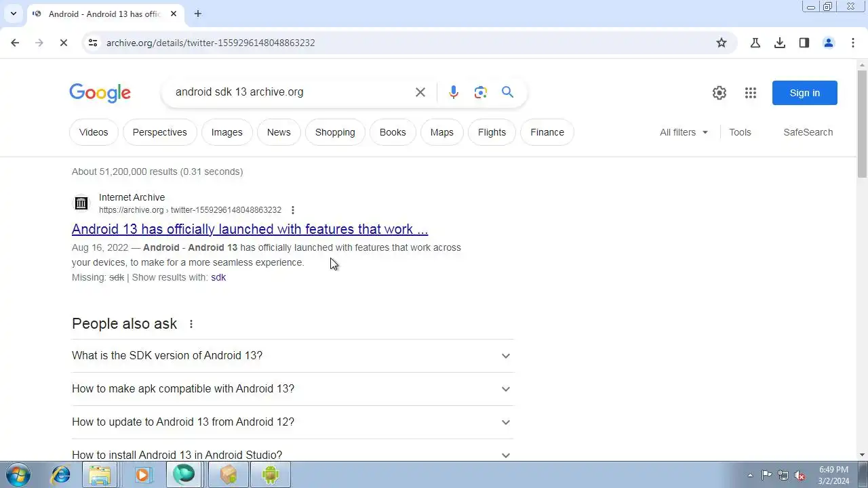Show hidden system tray icons
Viewport: 868px width, 488px height.
(750, 475)
